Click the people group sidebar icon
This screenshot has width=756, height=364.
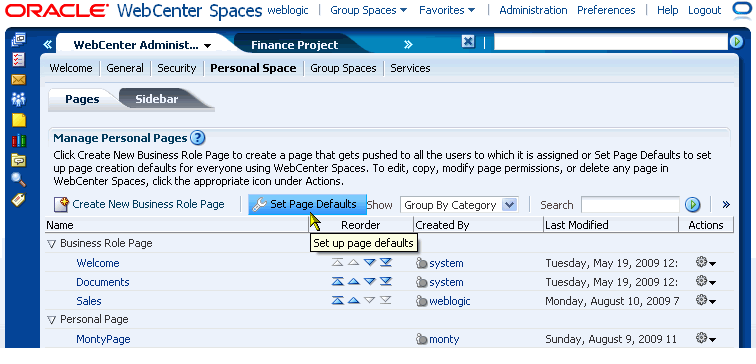pos(18,100)
